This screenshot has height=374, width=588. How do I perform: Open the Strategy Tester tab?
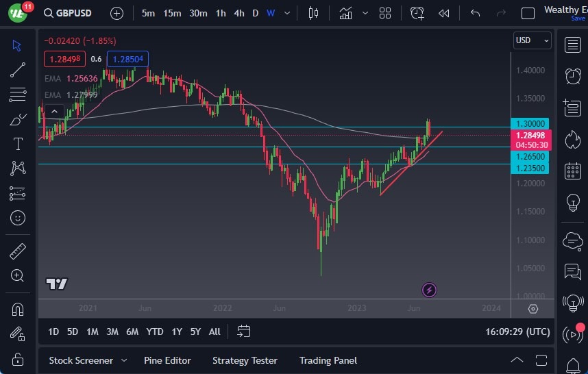[245, 360]
